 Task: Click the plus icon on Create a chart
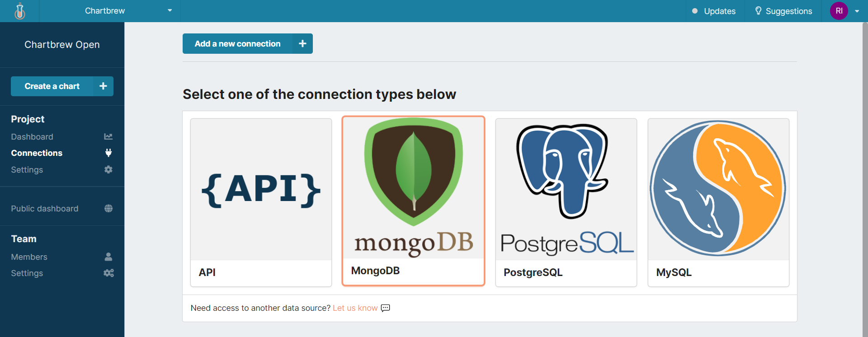[x=103, y=86]
